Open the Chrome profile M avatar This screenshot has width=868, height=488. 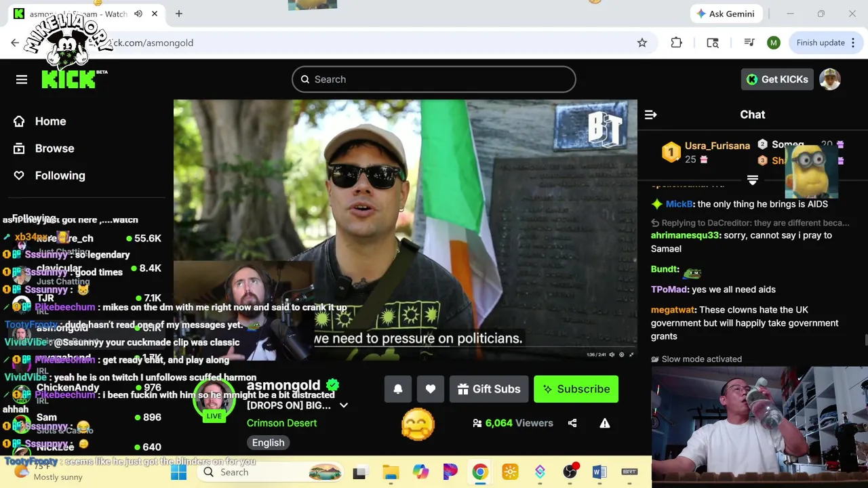pyautogui.click(x=774, y=43)
